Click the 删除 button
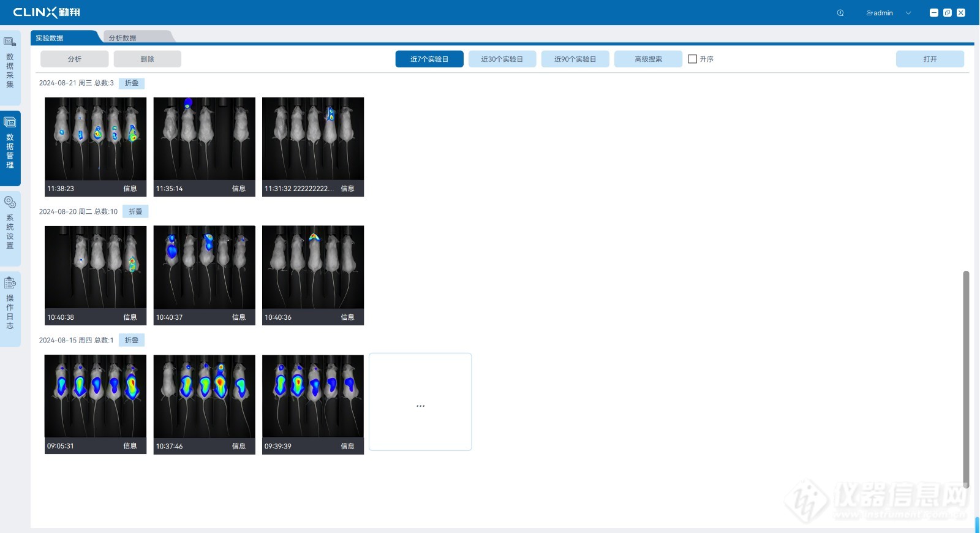This screenshot has width=980, height=533. pos(148,59)
